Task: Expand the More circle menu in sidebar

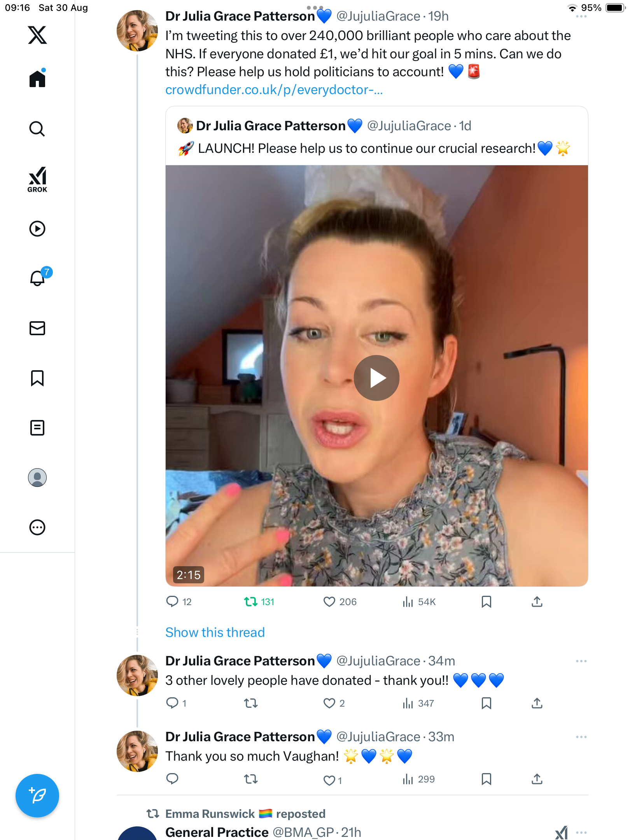Action: tap(37, 527)
